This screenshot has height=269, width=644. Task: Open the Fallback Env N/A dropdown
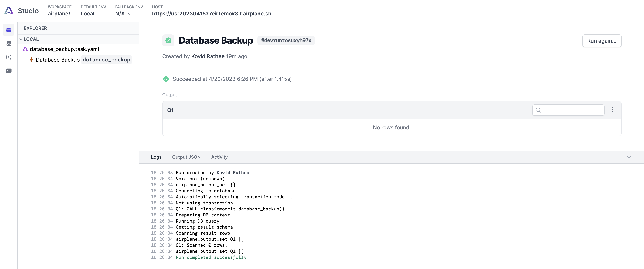(123, 14)
